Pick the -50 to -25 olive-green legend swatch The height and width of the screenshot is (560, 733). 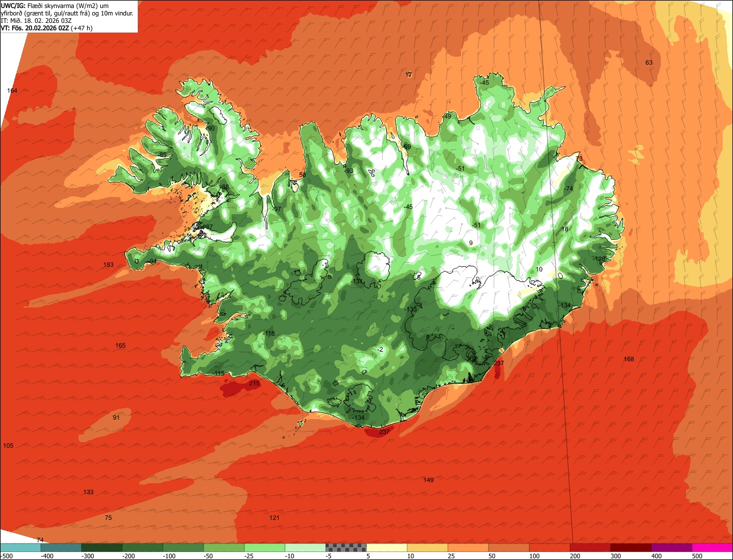[224, 547]
